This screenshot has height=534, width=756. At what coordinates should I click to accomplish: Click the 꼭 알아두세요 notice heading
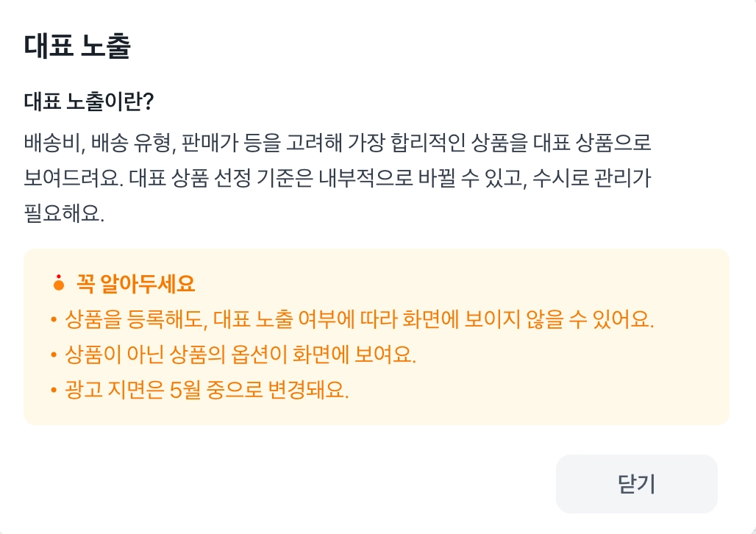pos(135,283)
